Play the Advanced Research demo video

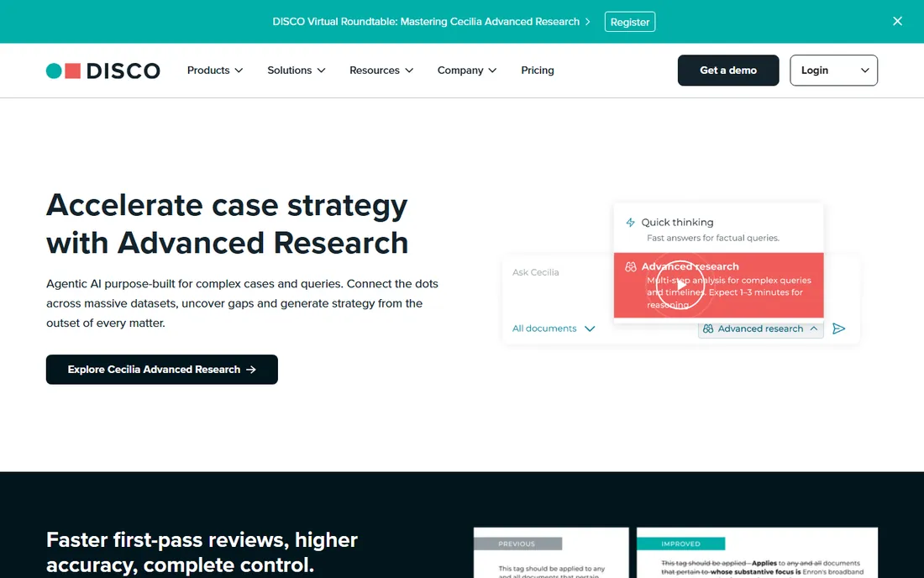click(680, 285)
